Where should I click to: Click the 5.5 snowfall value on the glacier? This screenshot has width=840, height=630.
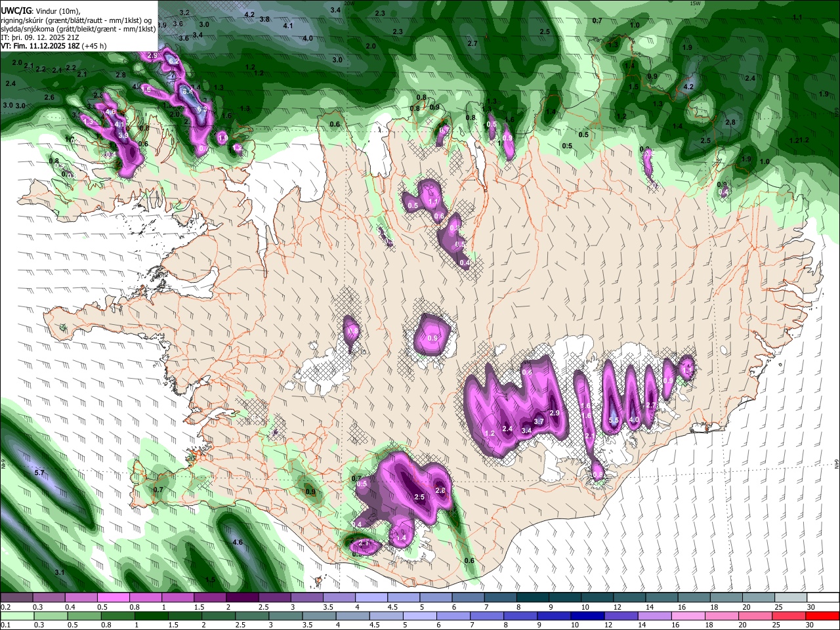click(614, 420)
